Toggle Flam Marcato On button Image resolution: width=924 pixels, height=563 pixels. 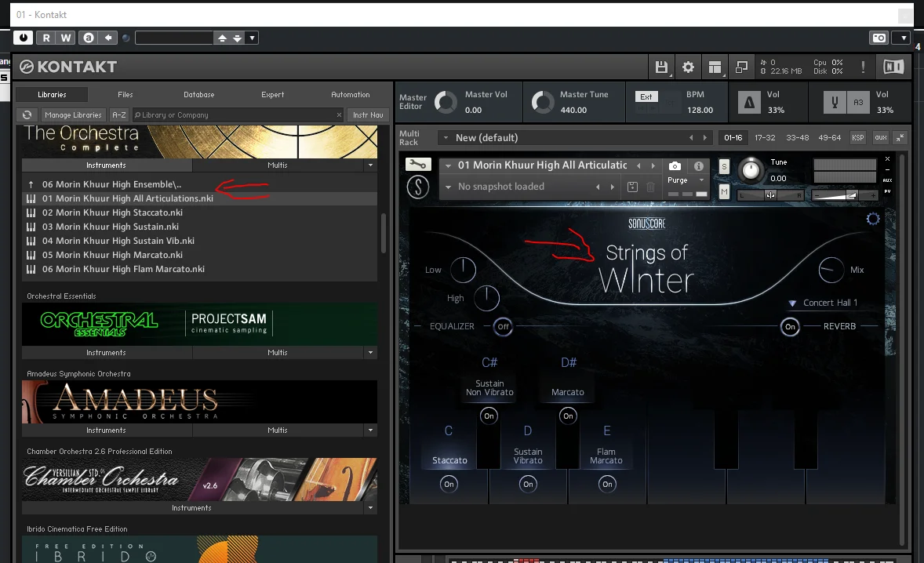pyautogui.click(x=607, y=484)
